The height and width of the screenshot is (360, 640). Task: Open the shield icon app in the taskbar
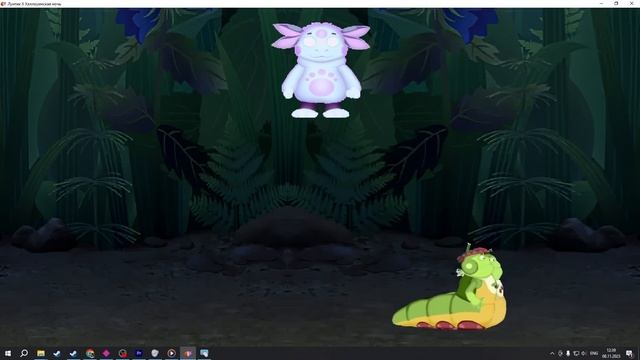pyautogui.click(x=155, y=353)
